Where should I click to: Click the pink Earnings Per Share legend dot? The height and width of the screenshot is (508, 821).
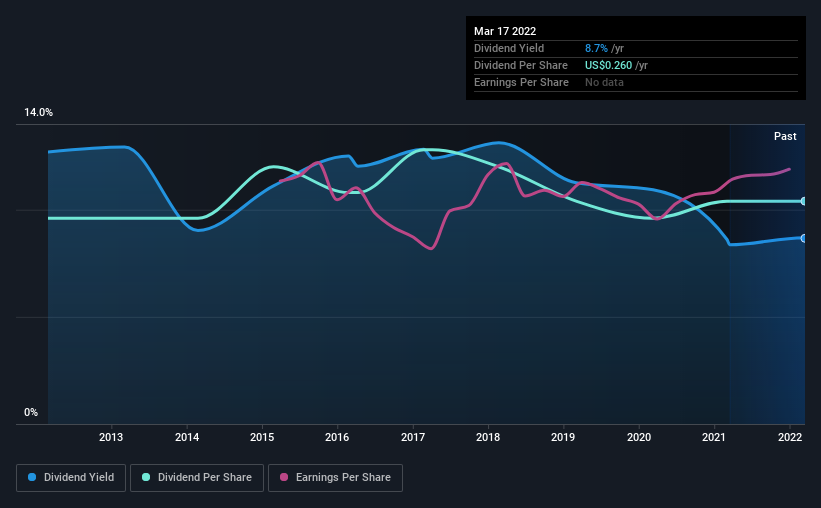pyautogui.click(x=284, y=477)
